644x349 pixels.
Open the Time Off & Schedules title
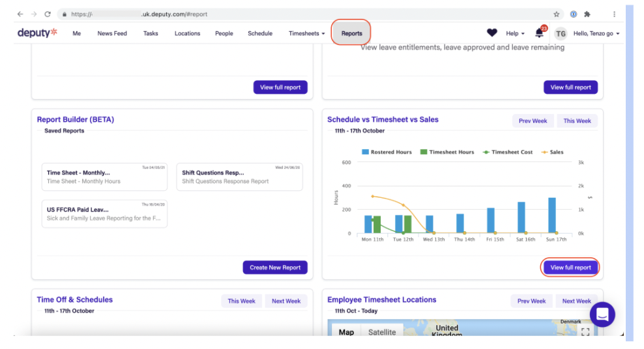pyautogui.click(x=75, y=300)
